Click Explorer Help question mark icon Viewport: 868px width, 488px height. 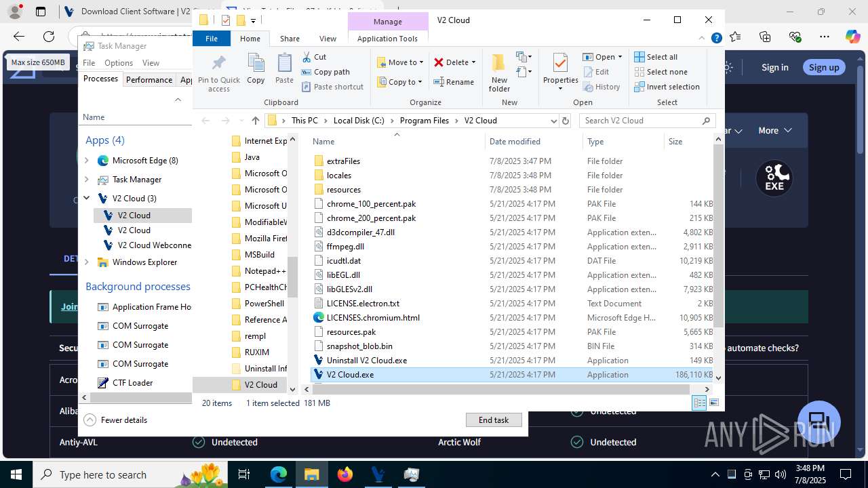coord(716,39)
